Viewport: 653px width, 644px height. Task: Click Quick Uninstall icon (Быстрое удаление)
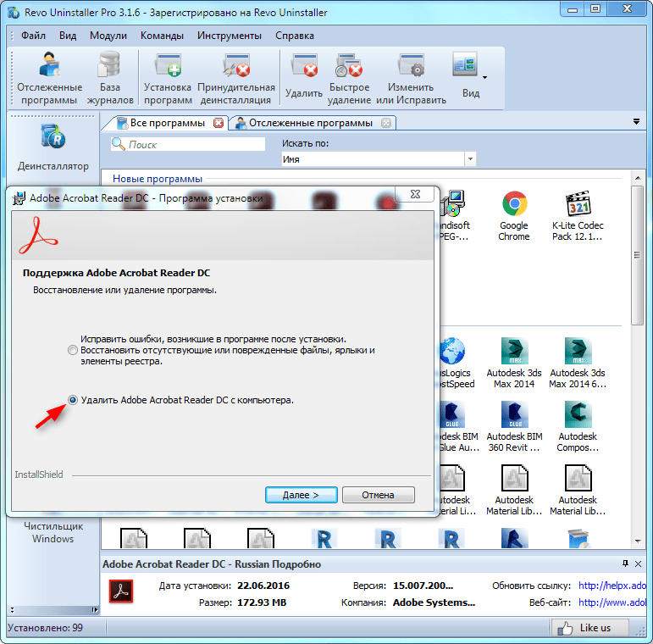[349, 78]
